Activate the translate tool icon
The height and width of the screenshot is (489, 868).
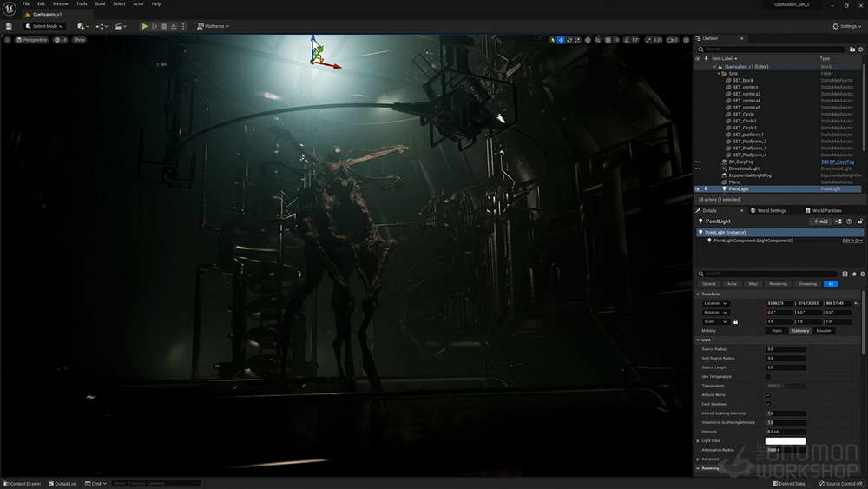coord(561,40)
